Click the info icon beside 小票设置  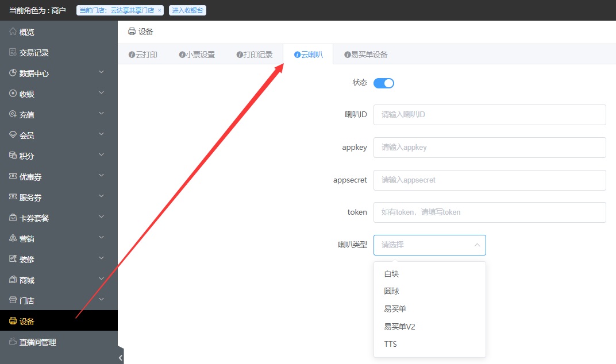point(182,55)
